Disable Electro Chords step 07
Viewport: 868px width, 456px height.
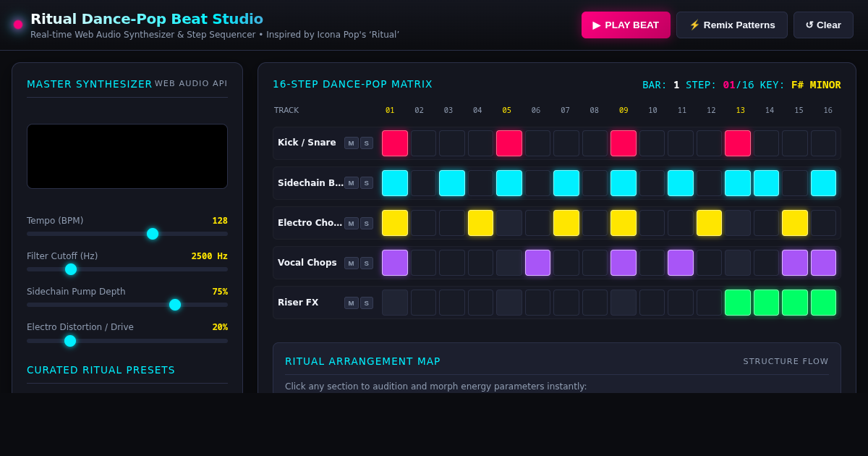click(566, 223)
